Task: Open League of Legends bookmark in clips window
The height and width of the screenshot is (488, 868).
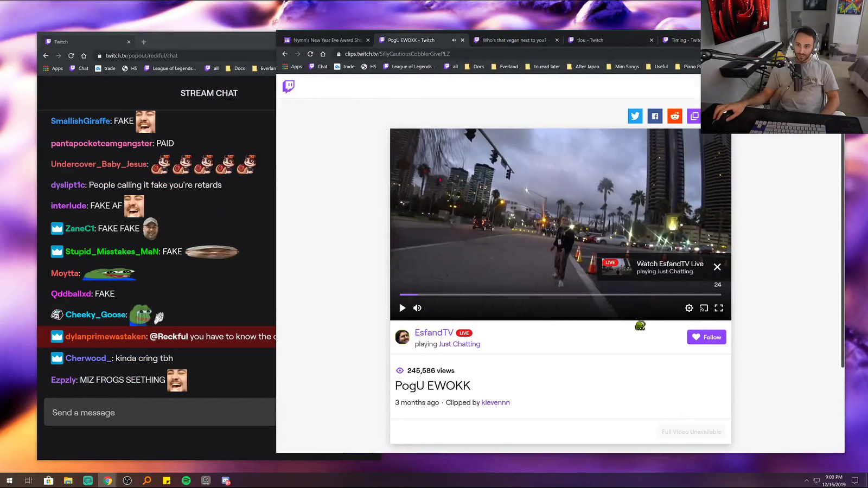Action: [x=410, y=67]
